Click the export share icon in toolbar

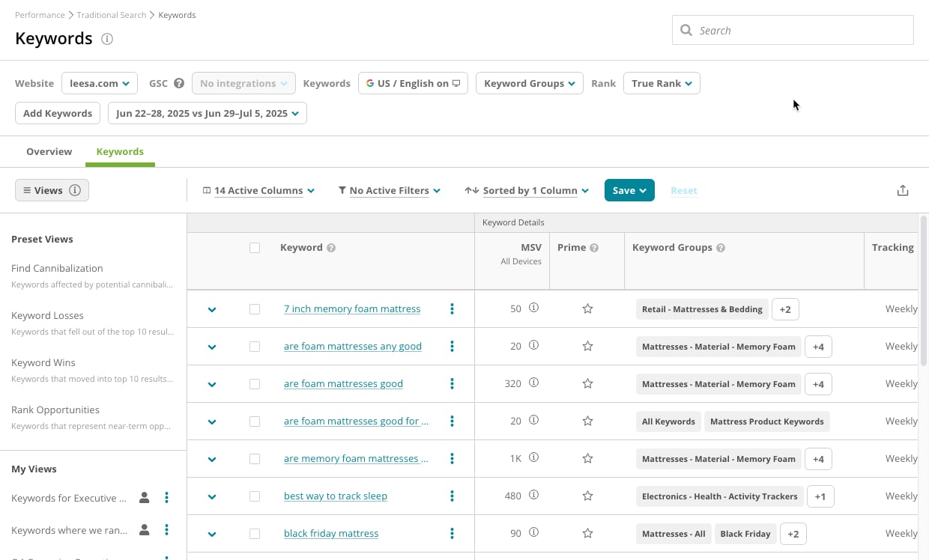tap(903, 190)
